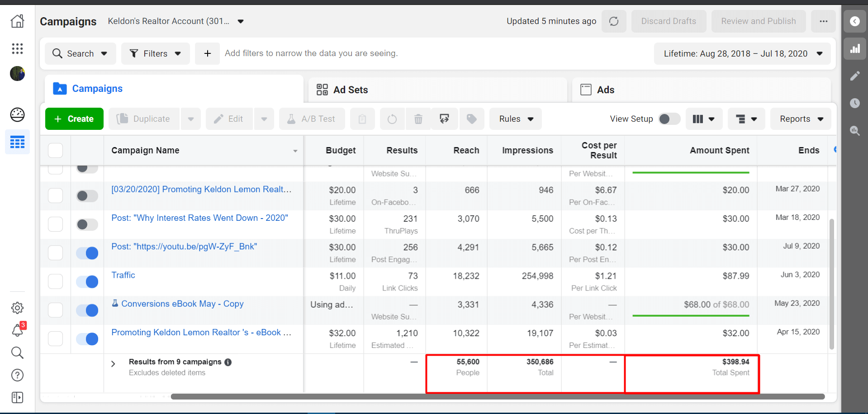Image resolution: width=868 pixels, height=414 pixels.
Task: Open the Reports dropdown
Action: click(801, 119)
